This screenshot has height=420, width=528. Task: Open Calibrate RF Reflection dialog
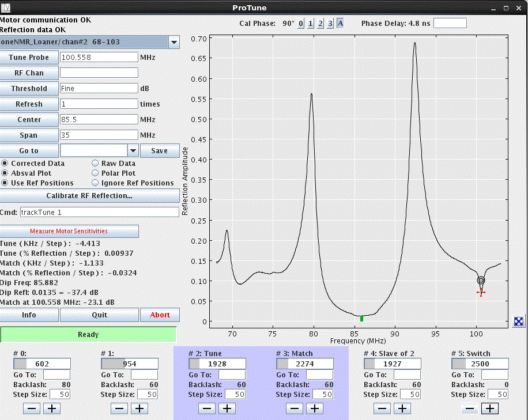[x=89, y=195]
